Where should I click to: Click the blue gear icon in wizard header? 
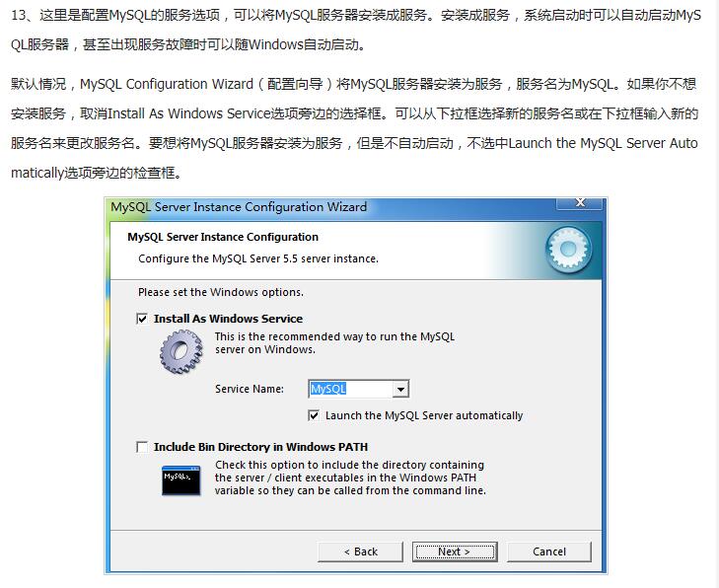(569, 250)
